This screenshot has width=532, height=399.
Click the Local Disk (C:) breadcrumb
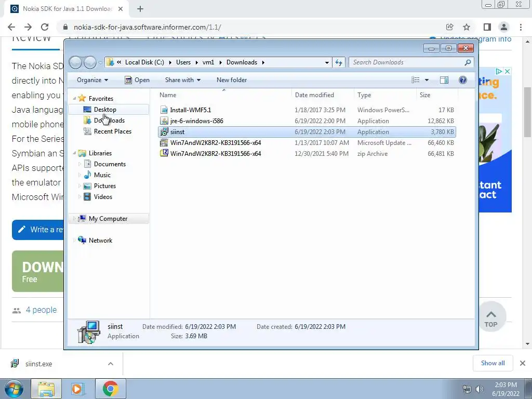click(144, 62)
